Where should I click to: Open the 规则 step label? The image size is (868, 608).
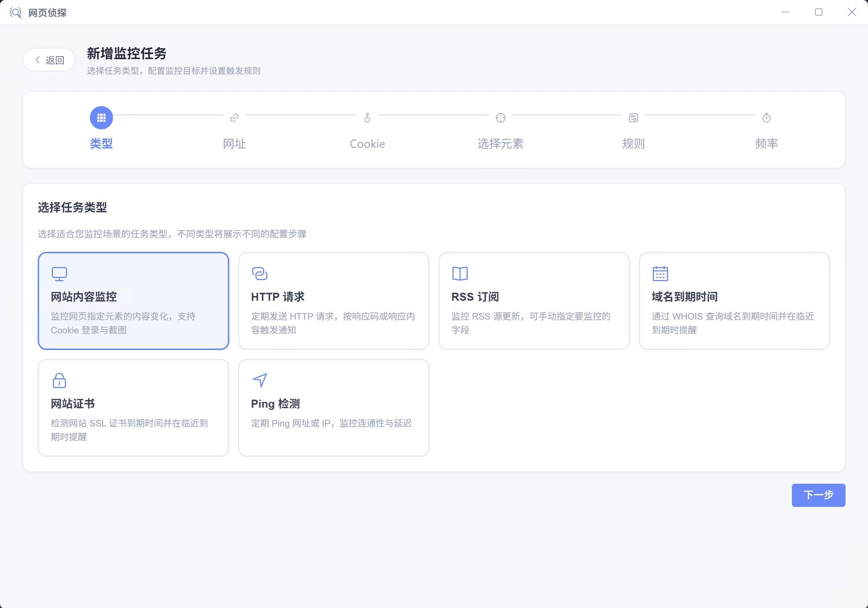pos(633,144)
